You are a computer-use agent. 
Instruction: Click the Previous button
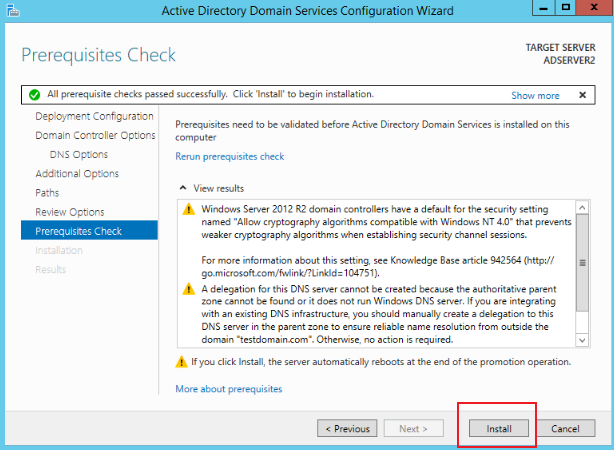pos(347,428)
